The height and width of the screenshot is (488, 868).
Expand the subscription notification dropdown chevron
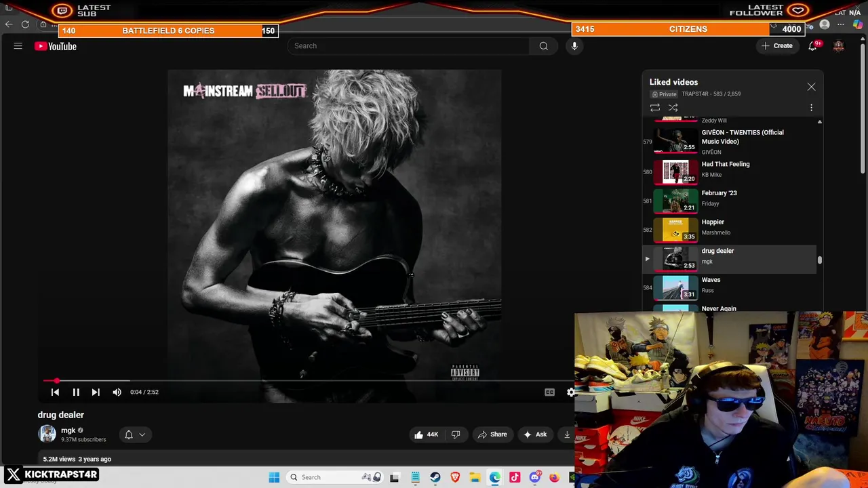click(142, 434)
